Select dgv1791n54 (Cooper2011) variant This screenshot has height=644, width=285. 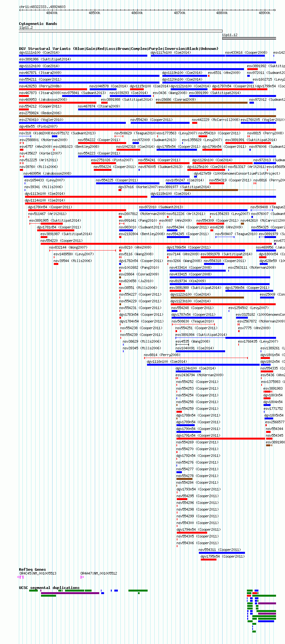point(221,439)
